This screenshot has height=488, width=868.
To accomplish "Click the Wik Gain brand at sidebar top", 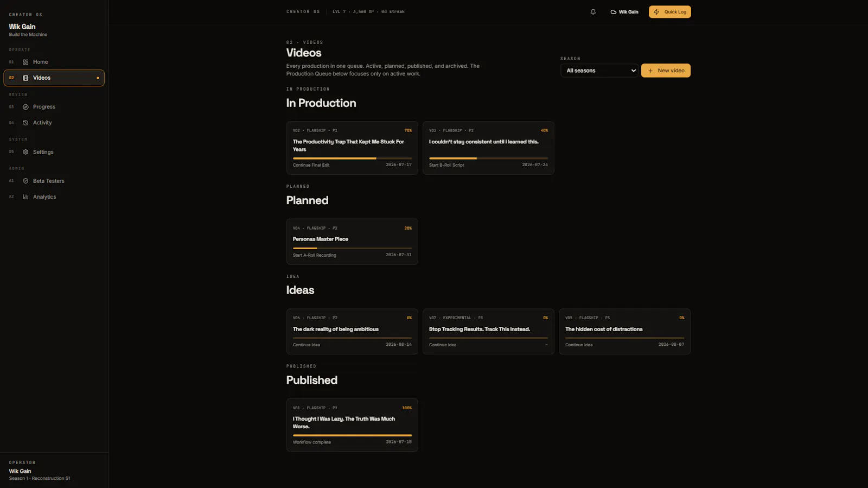I will (22, 27).
